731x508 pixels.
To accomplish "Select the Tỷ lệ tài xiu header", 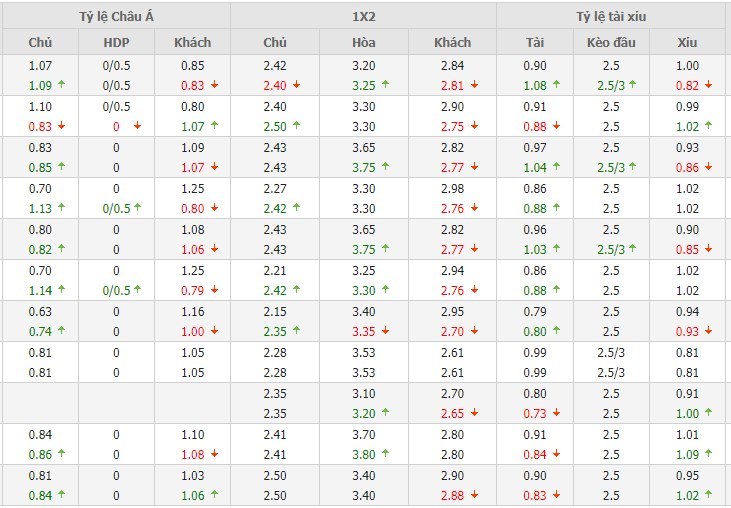I will [x=613, y=16].
